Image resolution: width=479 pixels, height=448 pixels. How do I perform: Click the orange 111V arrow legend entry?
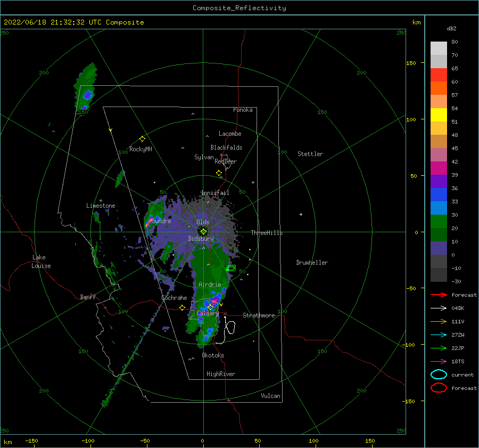439,321
